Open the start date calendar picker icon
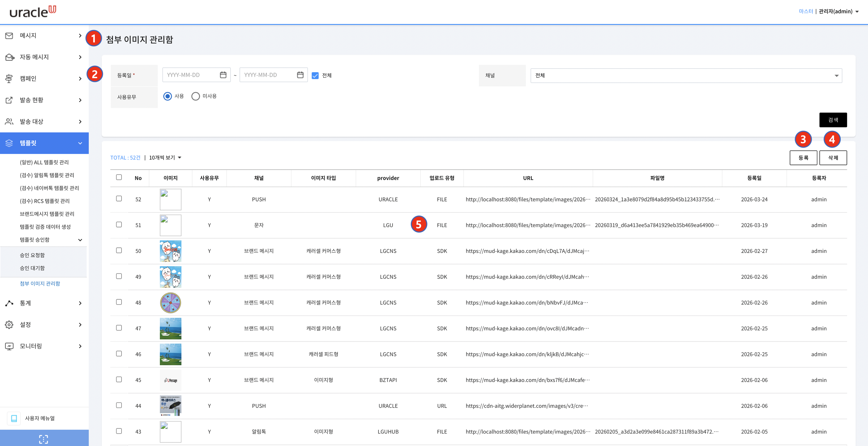Image resolution: width=868 pixels, height=446 pixels. tap(223, 75)
